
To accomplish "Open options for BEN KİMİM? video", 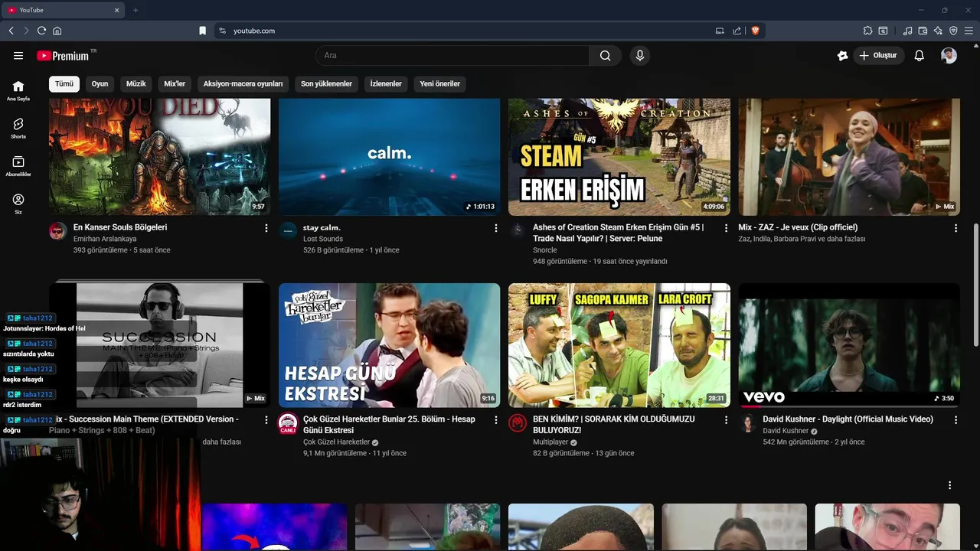I will click(726, 420).
